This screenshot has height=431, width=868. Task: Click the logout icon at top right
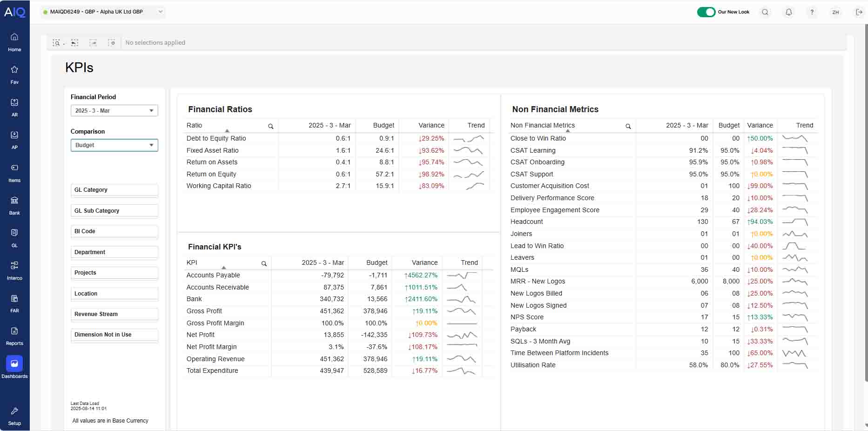859,12
